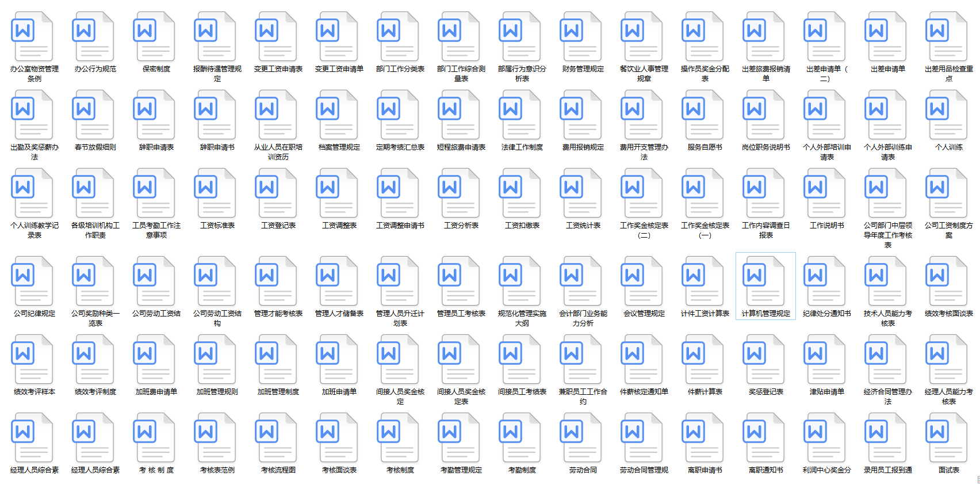This screenshot has width=980, height=484.
Task: Select the 个人外部培训申请表 label
Action: 827,152
